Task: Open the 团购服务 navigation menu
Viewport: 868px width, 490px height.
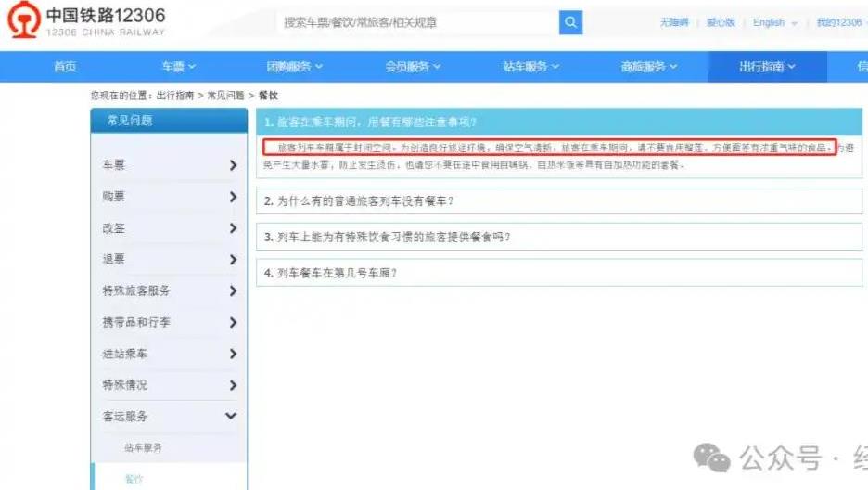Action: (295, 67)
